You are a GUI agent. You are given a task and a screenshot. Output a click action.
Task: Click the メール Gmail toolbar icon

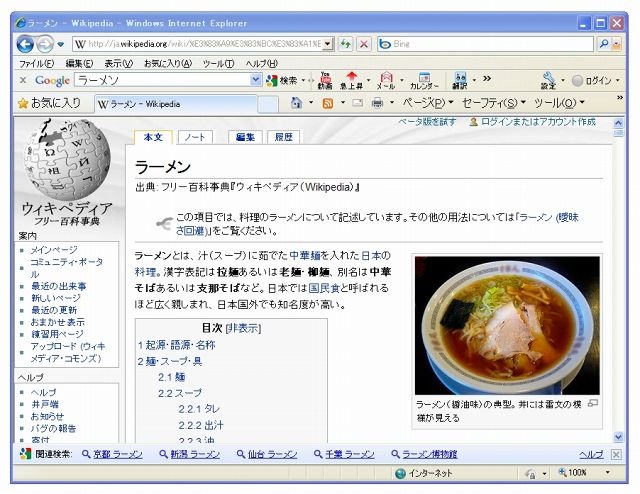pyautogui.click(x=386, y=80)
